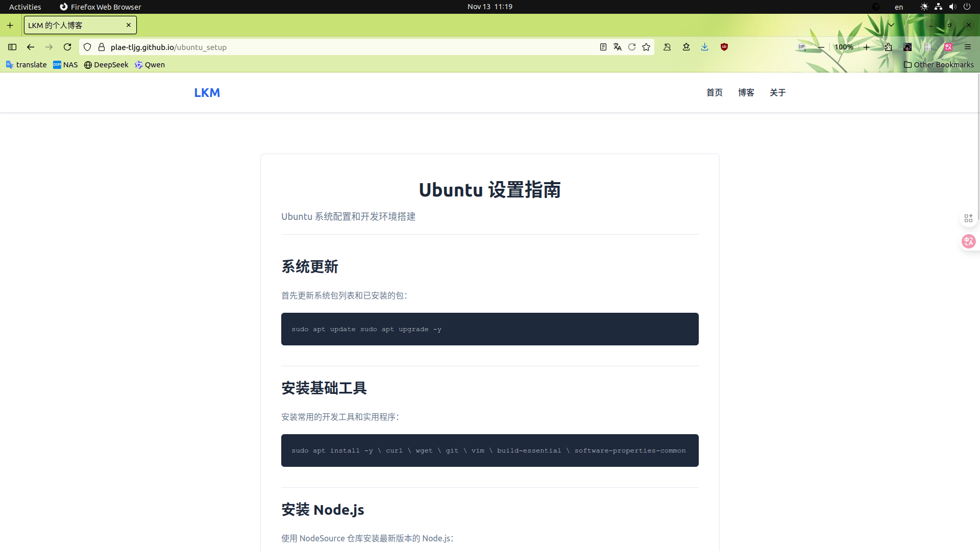Toggle the tracking protection shield
Screen dimensions: 980x551
point(87,46)
